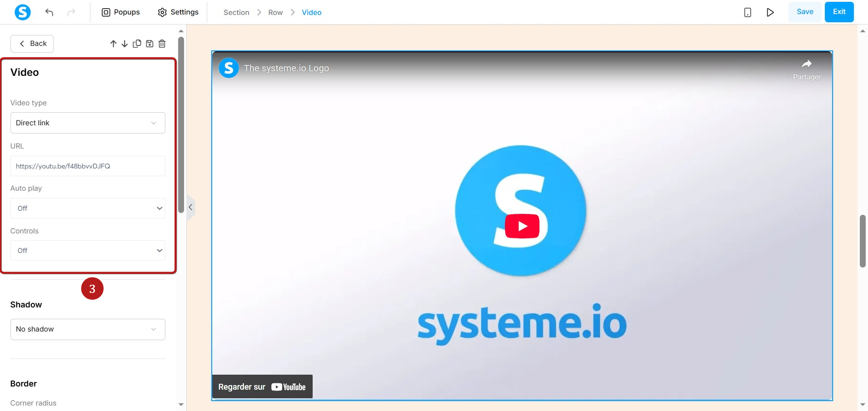Click the channel avatar in video header
This screenshot has height=411, width=868.
(x=229, y=68)
